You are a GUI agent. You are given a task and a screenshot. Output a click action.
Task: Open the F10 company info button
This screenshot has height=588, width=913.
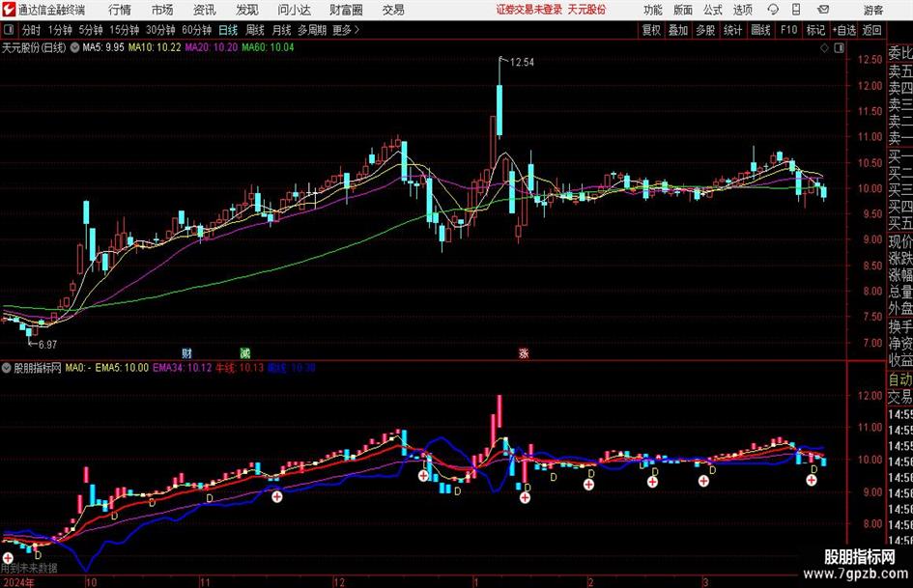point(788,30)
